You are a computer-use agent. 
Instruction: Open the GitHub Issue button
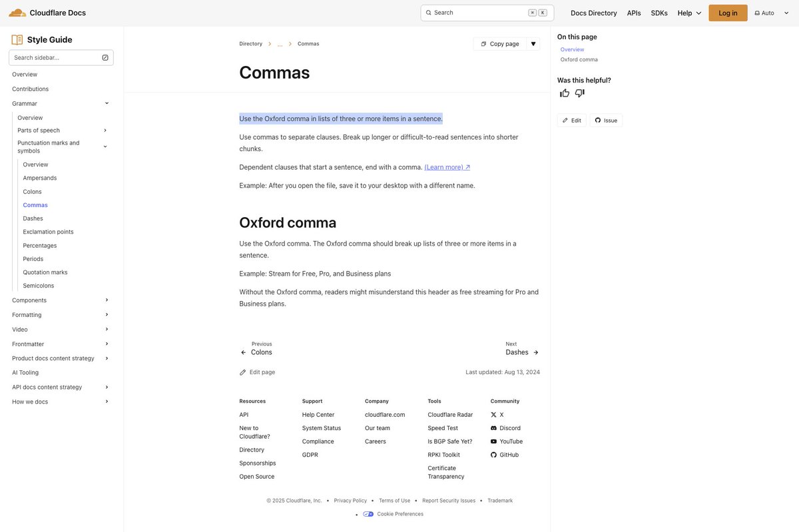coord(606,121)
